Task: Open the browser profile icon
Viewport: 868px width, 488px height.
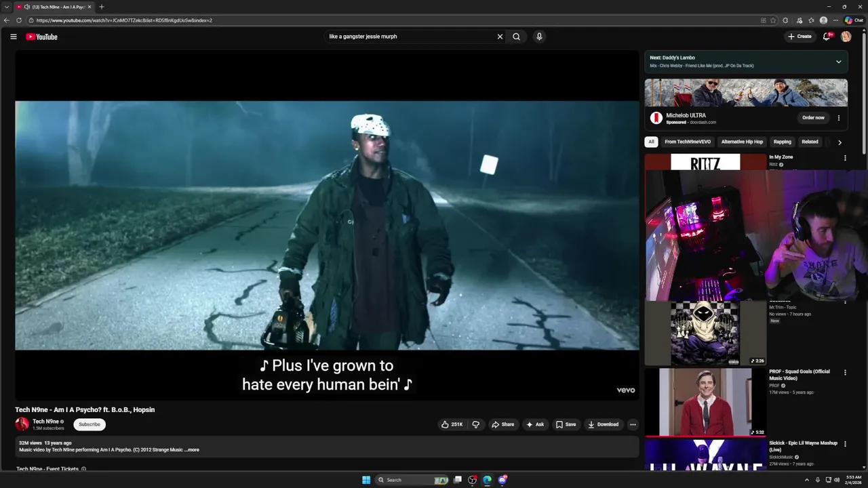Action: click(x=823, y=20)
